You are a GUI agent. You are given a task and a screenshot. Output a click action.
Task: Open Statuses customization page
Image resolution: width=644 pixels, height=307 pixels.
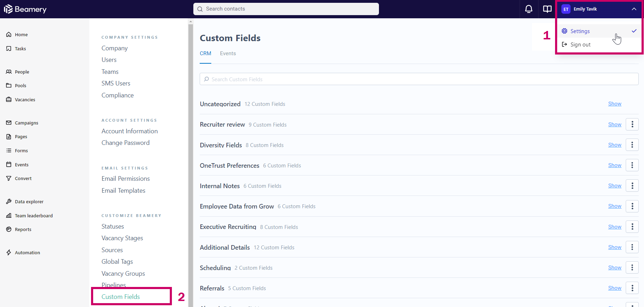coord(113,226)
